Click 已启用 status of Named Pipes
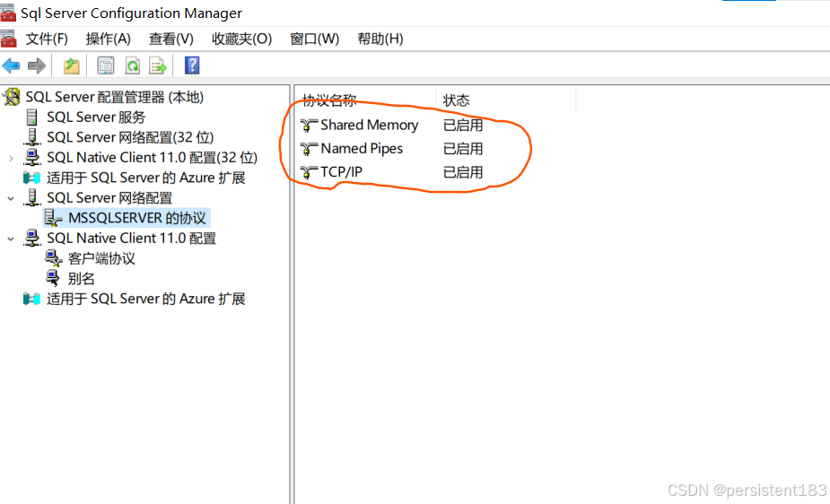 tap(463, 149)
